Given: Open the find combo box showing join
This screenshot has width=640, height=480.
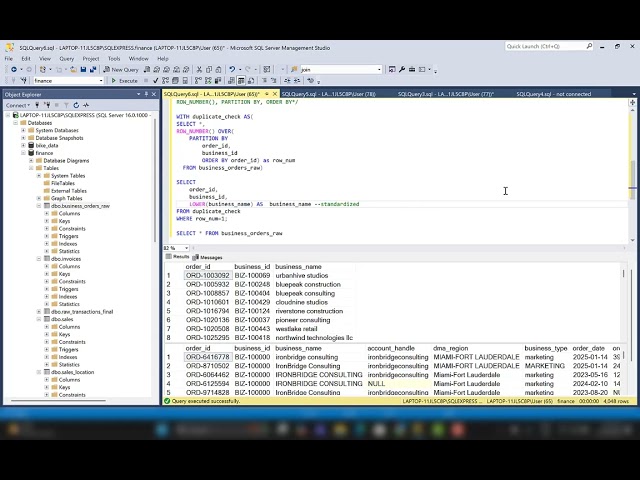Looking at the screenshot, I should pos(379,69).
